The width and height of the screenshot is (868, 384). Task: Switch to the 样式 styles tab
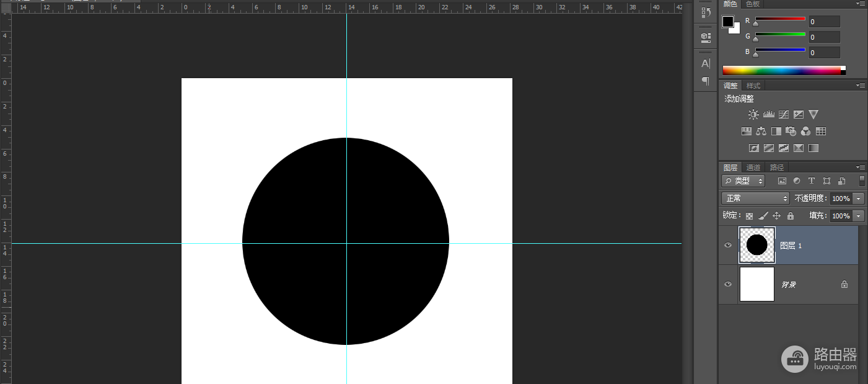(x=753, y=86)
